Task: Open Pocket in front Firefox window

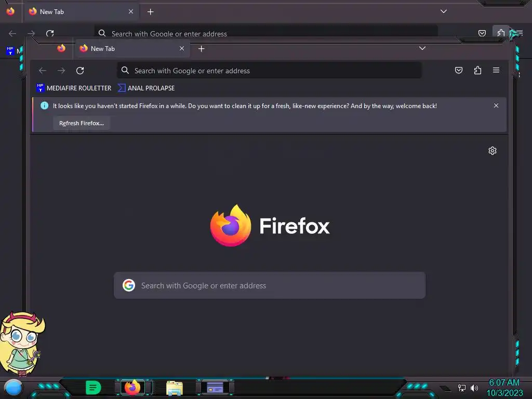Action: [x=459, y=70]
